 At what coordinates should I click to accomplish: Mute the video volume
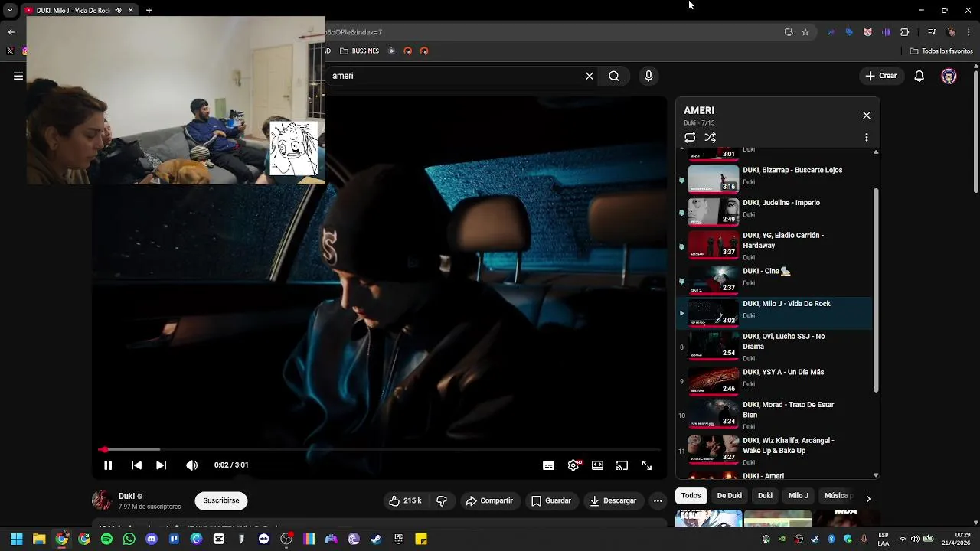(x=191, y=465)
